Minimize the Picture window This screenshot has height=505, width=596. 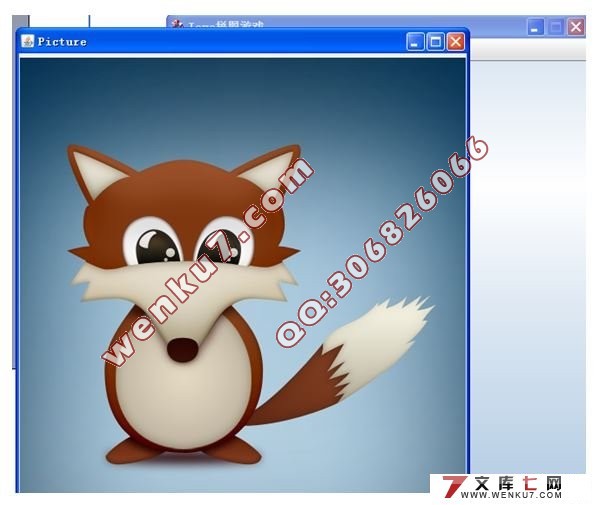tap(415, 41)
